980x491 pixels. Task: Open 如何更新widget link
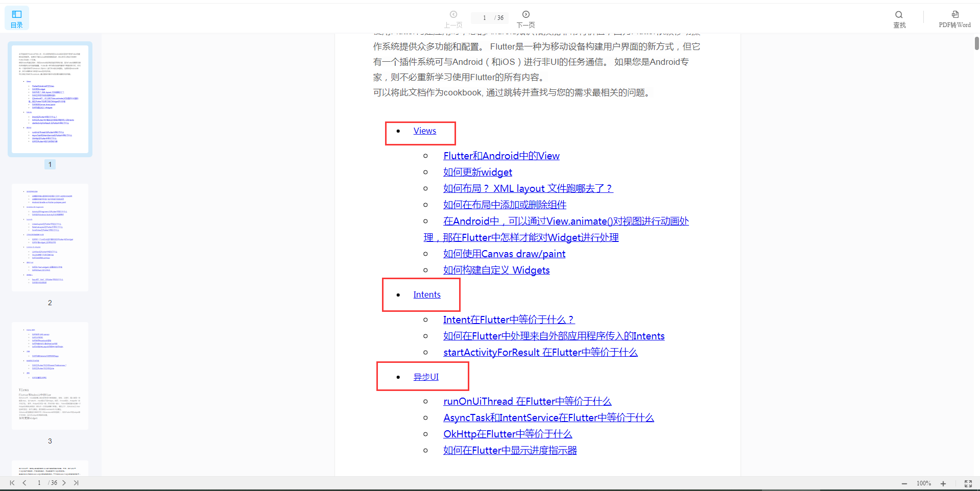[477, 173]
